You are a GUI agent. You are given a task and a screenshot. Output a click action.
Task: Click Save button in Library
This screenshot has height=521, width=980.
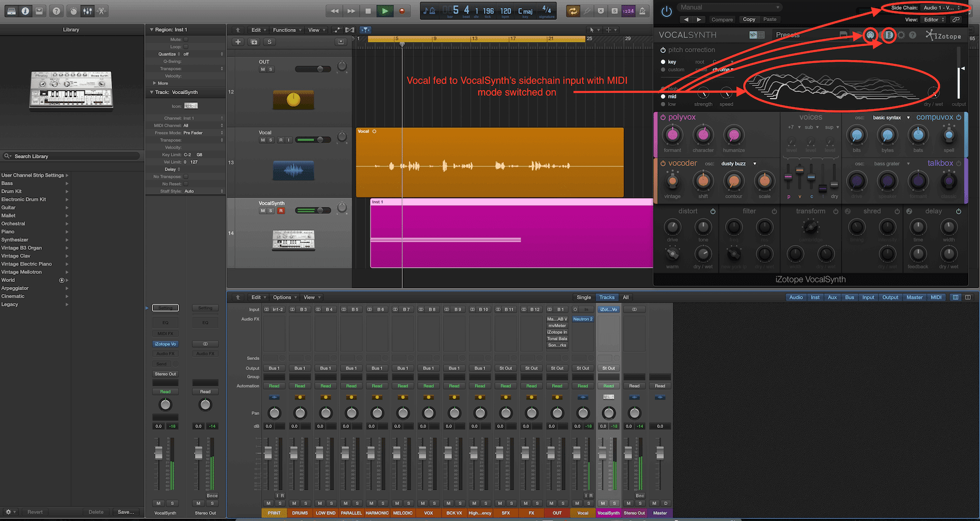pyautogui.click(x=126, y=512)
